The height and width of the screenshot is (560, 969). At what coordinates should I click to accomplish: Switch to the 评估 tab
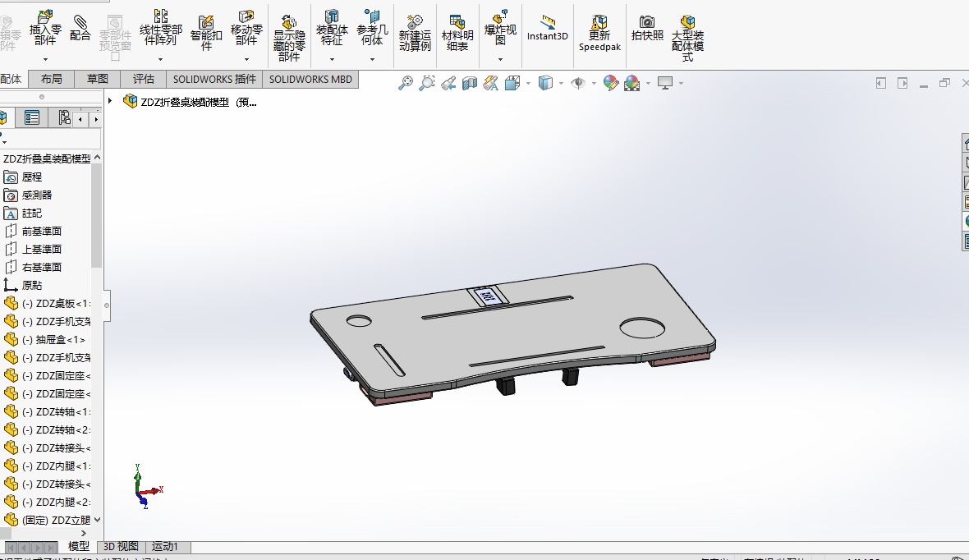coord(144,79)
